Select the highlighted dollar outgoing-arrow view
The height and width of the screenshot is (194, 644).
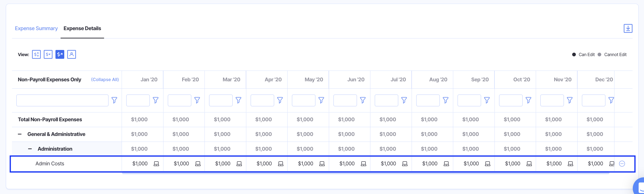(x=60, y=54)
